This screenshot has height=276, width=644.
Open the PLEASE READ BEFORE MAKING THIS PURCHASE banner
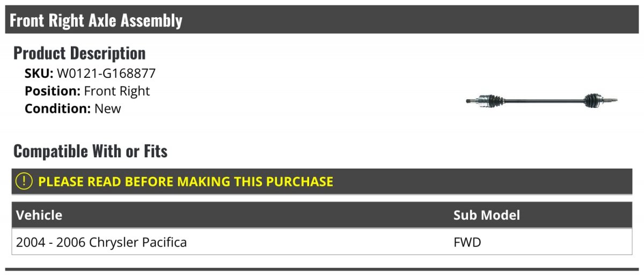click(322, 181)
